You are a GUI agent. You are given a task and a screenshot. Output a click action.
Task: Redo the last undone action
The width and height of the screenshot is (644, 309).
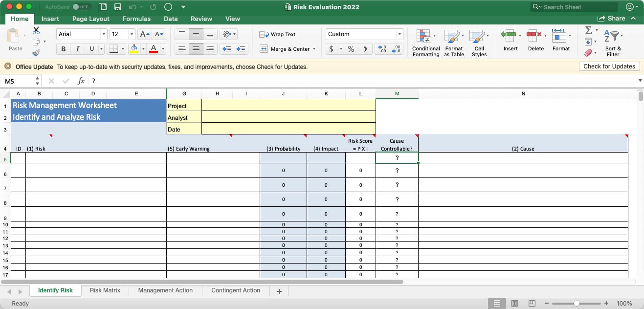pyautogui.click(x=153, y=7)
